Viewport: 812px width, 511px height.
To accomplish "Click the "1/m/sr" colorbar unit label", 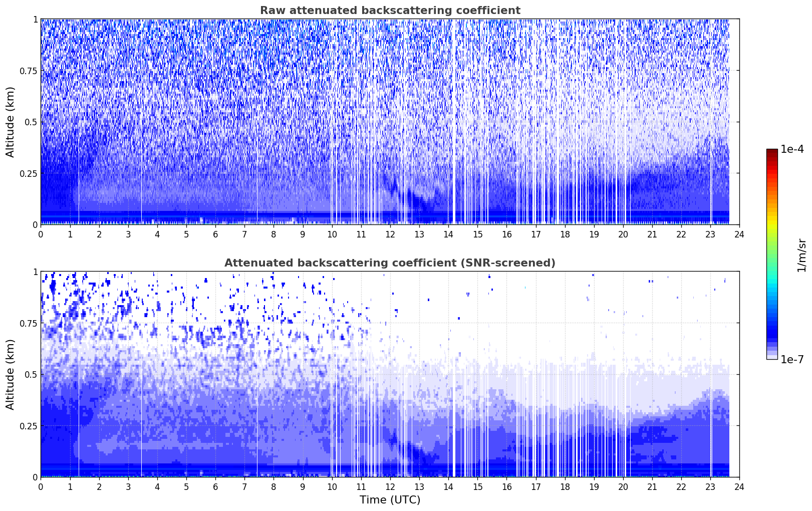I will click(801, 255).
